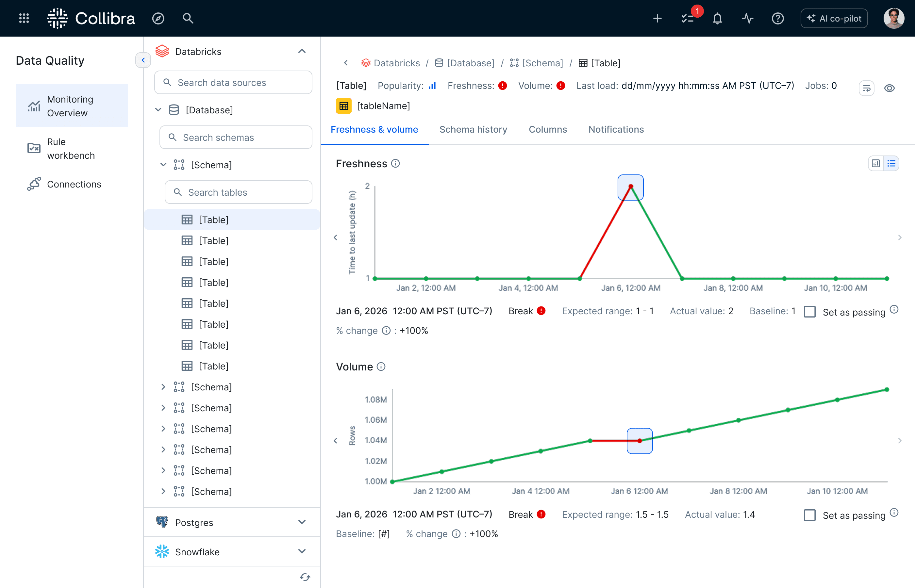Open the apps grid menu
This screenshot has height=588, width=915.
click(24, 18)
